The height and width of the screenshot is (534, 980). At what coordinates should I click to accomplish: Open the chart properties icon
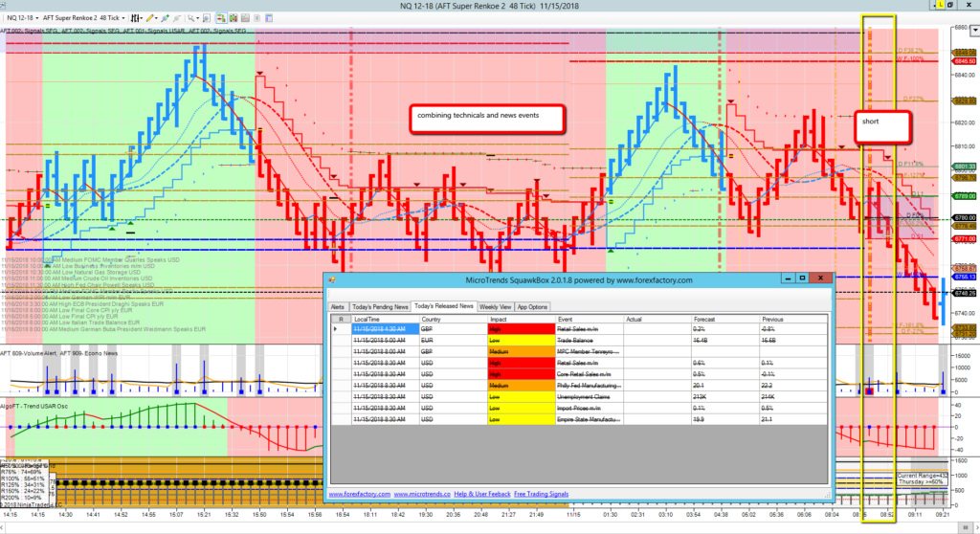tap(269, 18)
